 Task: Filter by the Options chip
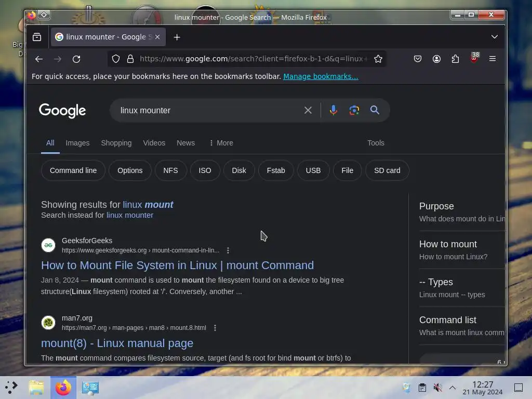point(130,170)
